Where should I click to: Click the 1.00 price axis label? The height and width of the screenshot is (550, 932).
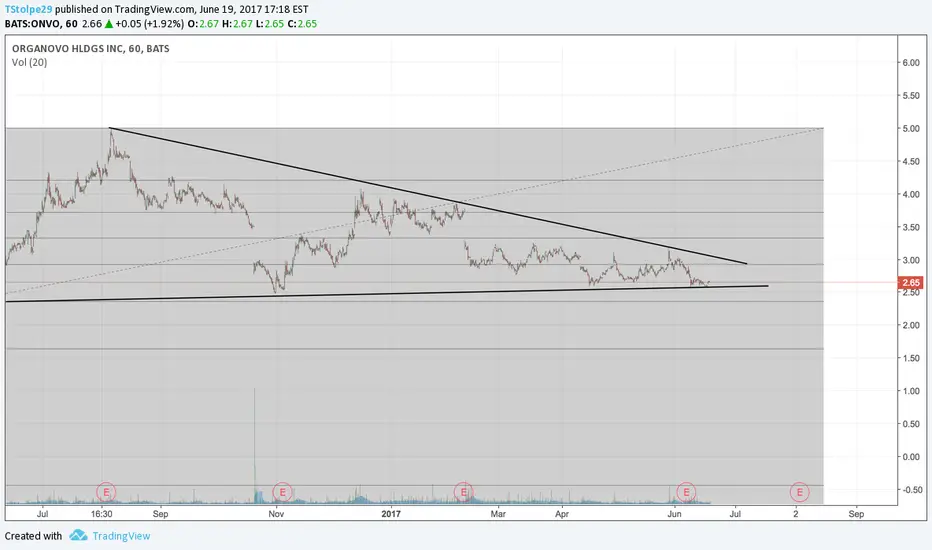[911, 391]
